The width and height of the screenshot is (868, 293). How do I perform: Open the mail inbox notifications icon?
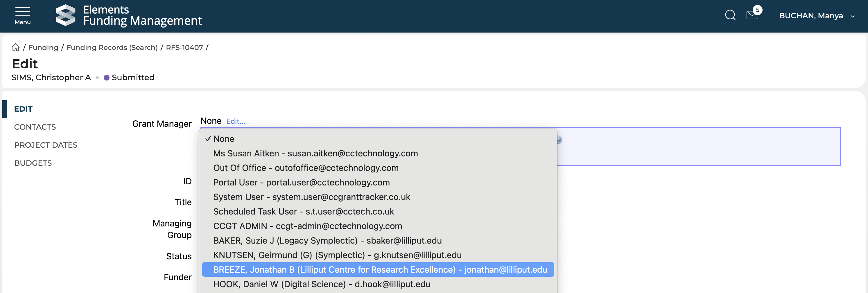pos(752,15)
